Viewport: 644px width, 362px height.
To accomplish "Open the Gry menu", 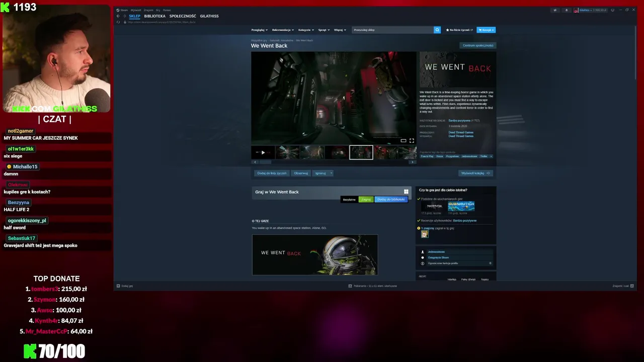I will [158, 10].
